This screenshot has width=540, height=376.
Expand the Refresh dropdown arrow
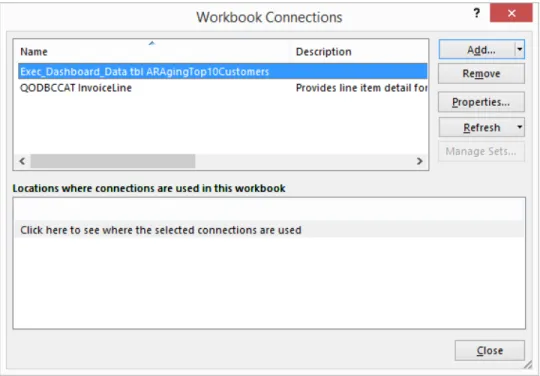point(520,128)
